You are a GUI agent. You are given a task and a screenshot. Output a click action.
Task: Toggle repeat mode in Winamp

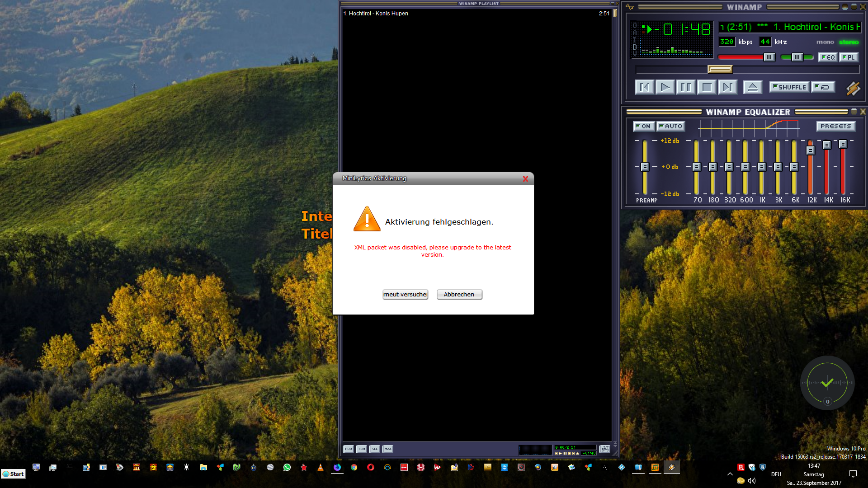823,87
